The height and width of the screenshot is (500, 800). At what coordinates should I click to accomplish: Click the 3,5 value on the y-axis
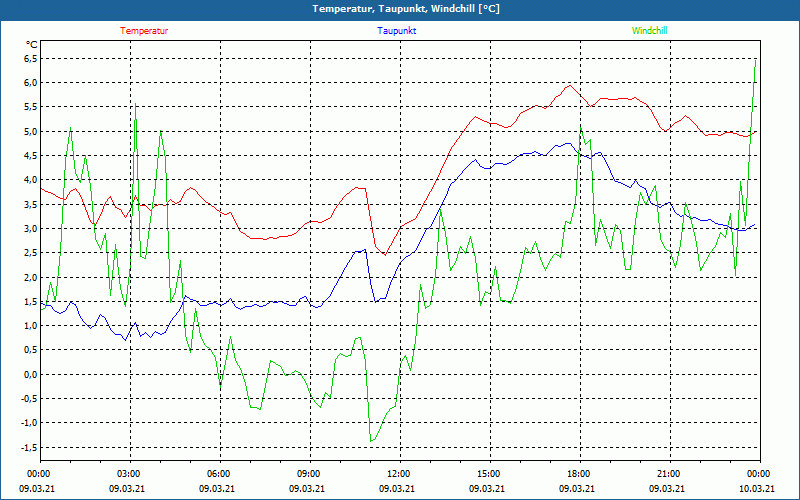(31, 205)
